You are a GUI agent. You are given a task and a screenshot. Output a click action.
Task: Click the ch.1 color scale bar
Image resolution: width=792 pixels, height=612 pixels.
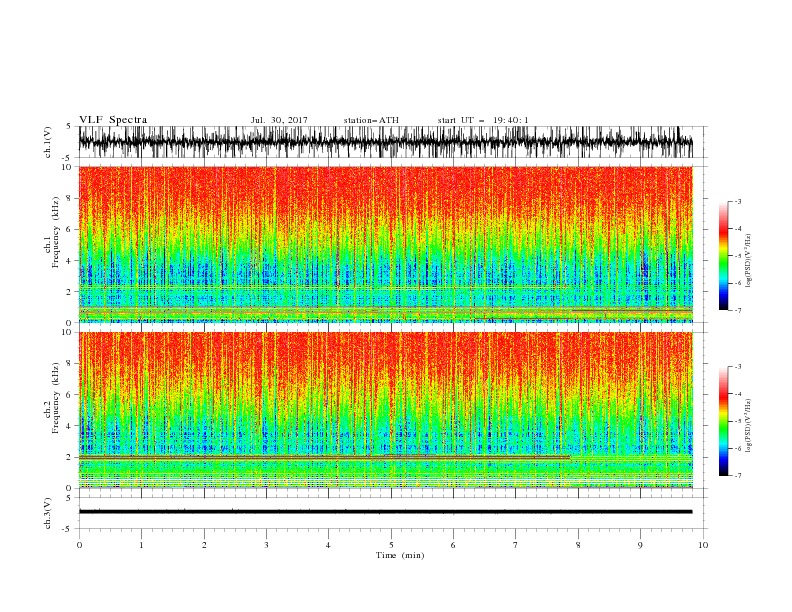coord(723,256)
